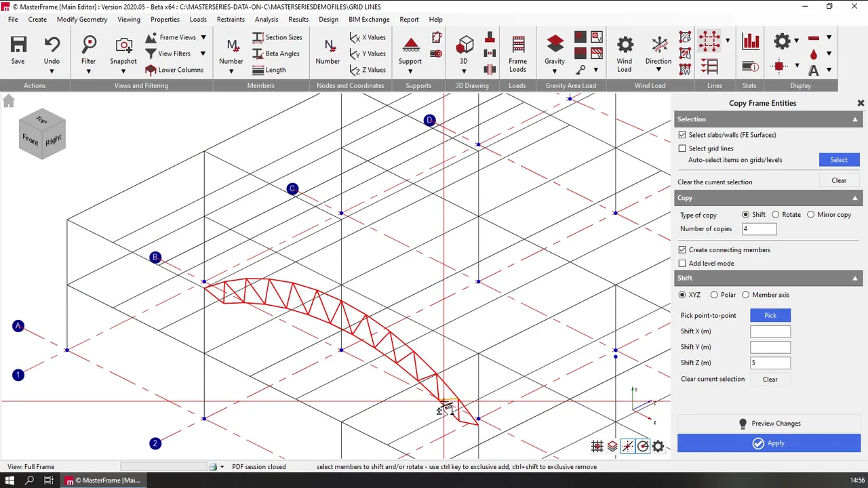Click the blue Select button
Image resolution: width=868 pixels, height=488 pixels.
pos(839,160)
